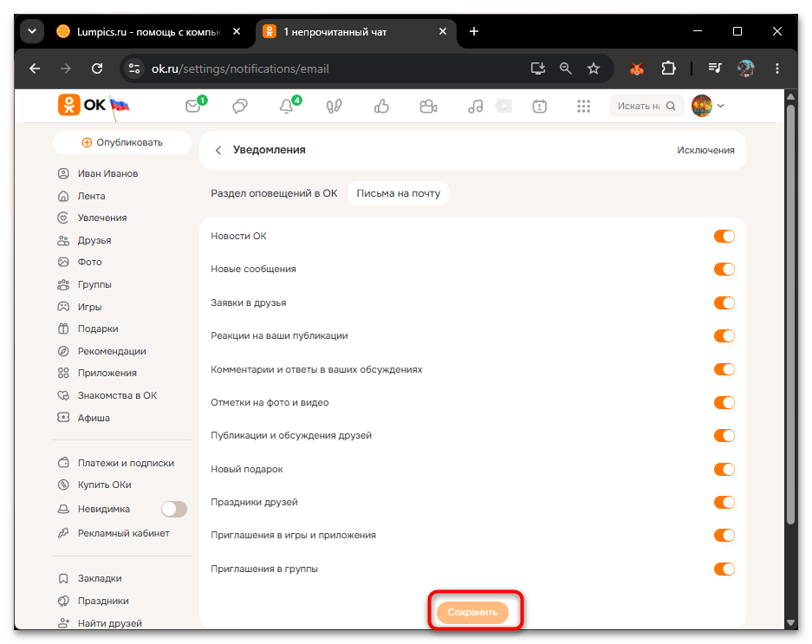Screen dimensions: 812x644
Task: Expand the profile avatar dropdown arrow
Action: [x=721, y=106]
